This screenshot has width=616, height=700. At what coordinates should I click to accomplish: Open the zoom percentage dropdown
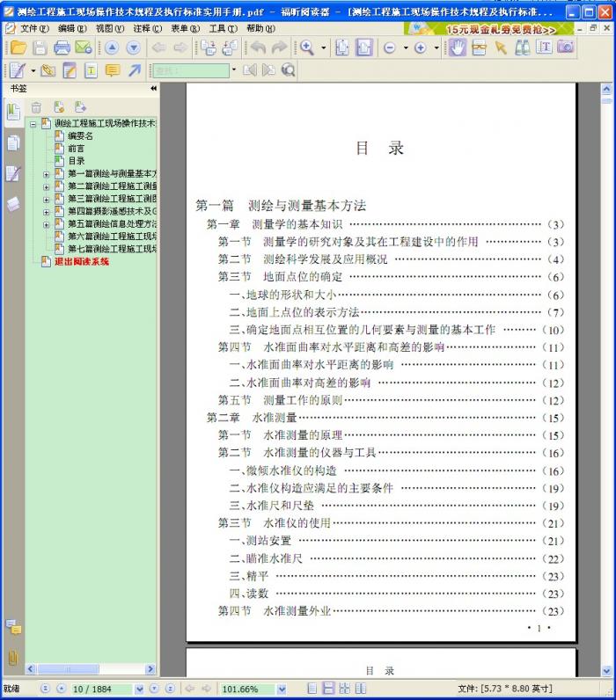point(282,689)
